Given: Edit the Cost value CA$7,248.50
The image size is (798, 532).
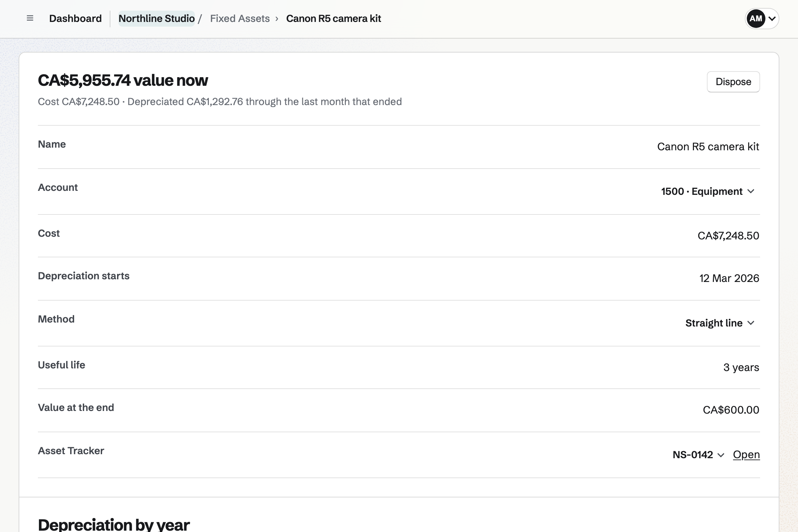Looking at the screenshot, I should (x=728, y=236).
